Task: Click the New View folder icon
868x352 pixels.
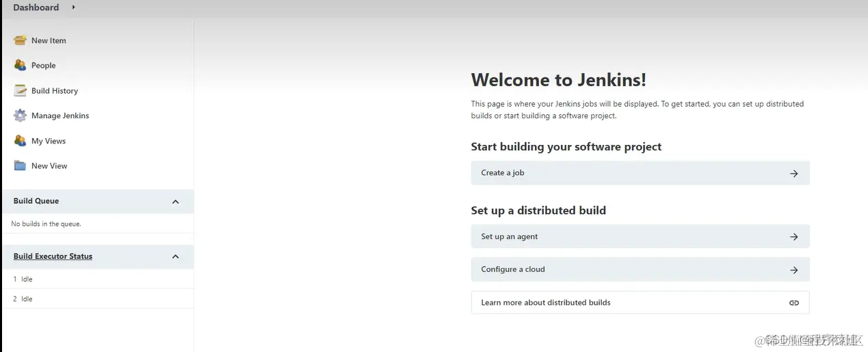Action: click(20, 165)
